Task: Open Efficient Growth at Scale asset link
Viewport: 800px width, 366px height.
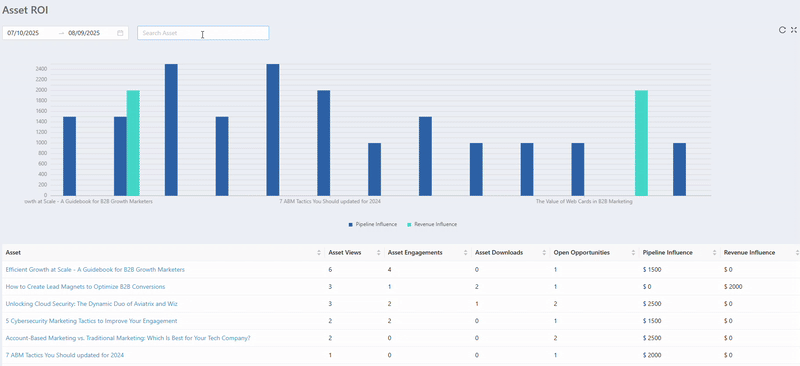Action: (x=95, y=270)
